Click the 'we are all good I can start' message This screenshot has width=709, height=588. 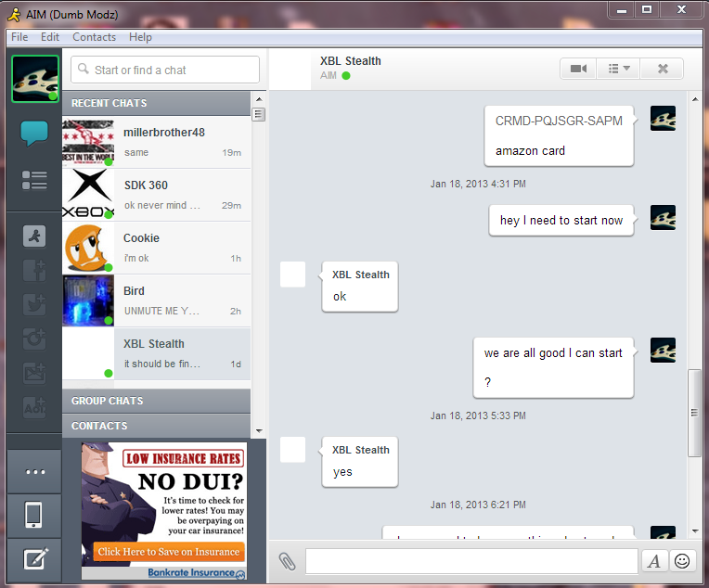[x=553, y=367]
